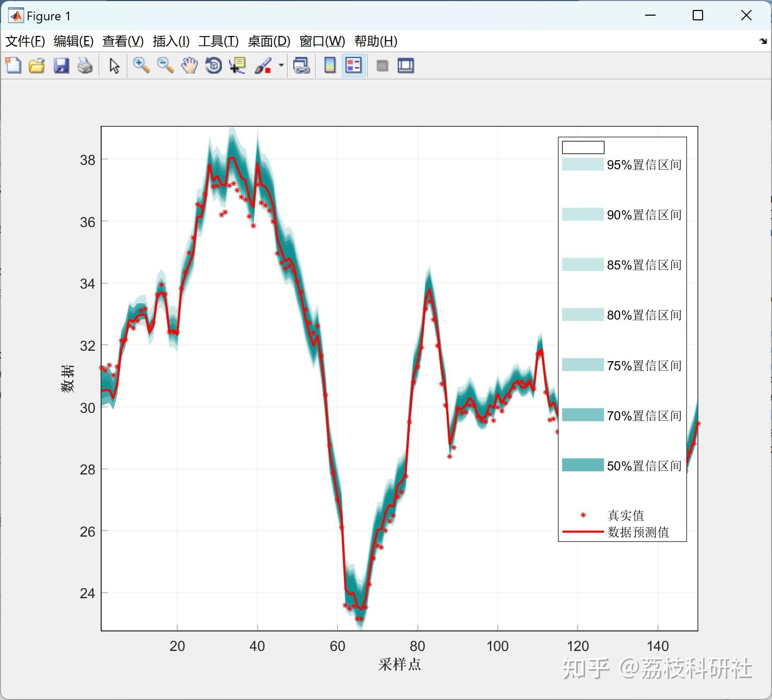Toggle the Insert Legend button off

[354, 66]
